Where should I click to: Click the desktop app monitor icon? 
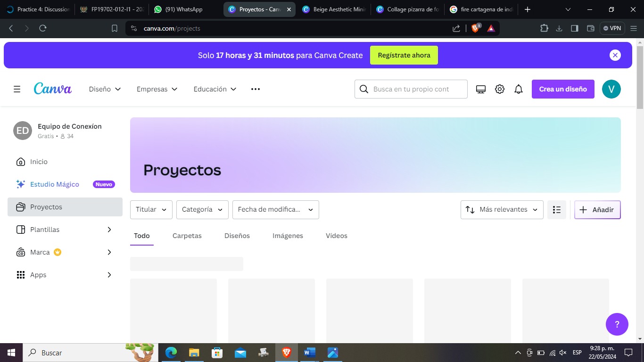[481, 89]
